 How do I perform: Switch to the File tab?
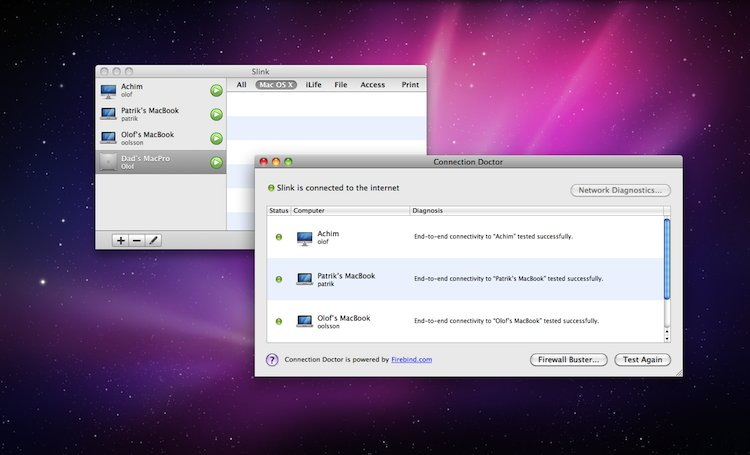[341, 85]
